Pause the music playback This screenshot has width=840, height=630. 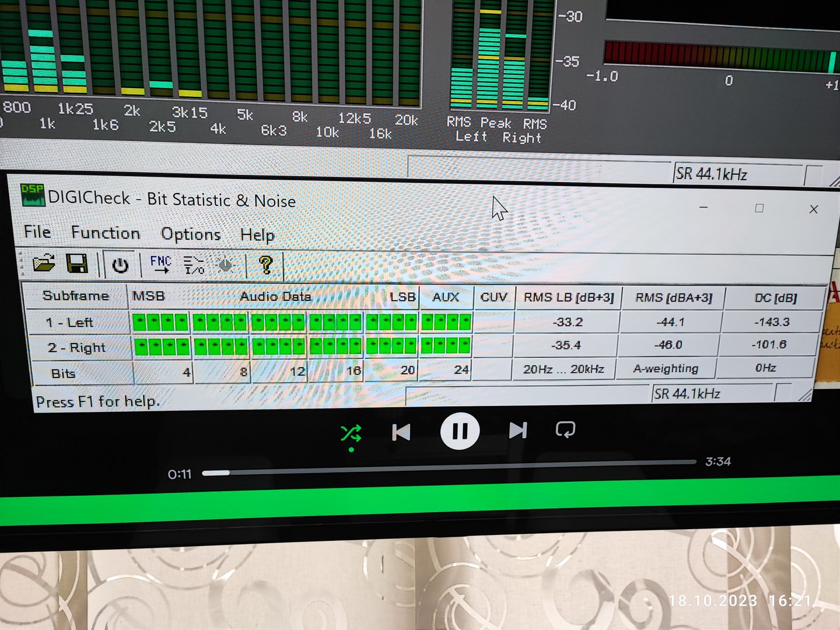pos(460,431)
